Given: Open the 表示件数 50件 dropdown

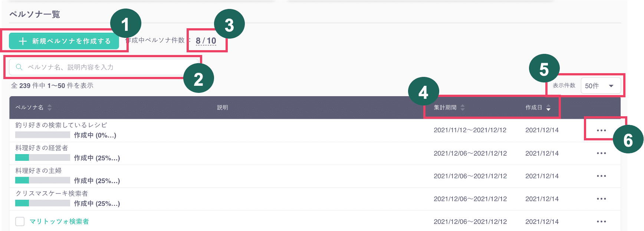Looking at the screenshot, I should point(599,86).
